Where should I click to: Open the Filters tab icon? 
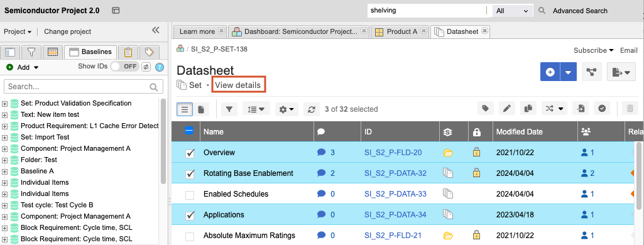(31, 52)
